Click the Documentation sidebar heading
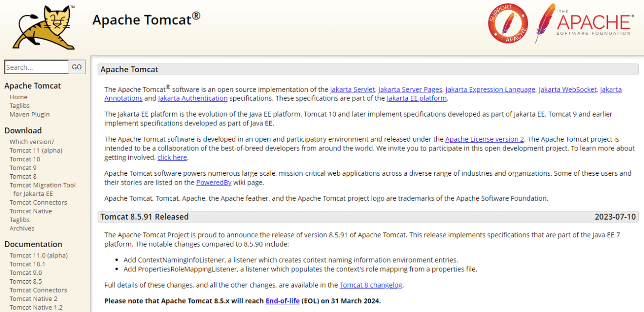The image size is (644, 312). click(33, 244)
